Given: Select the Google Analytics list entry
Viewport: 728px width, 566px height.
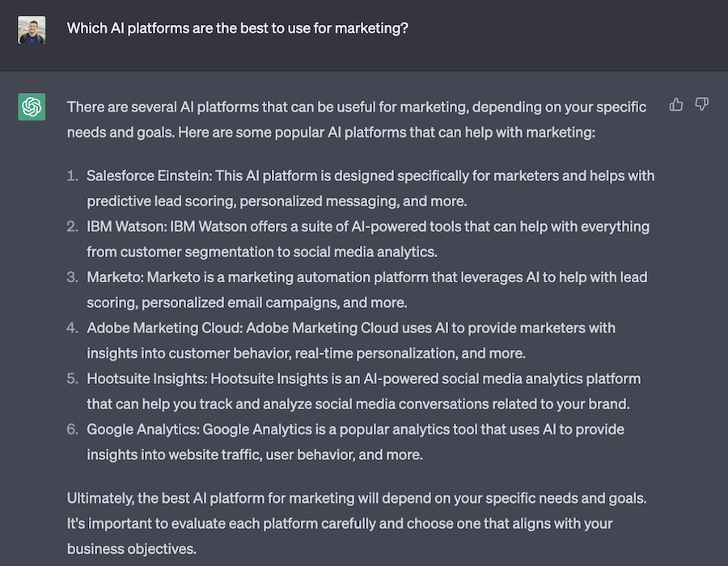Looking at the screenshot, I should pyautogui.click(x=355, y=441).
